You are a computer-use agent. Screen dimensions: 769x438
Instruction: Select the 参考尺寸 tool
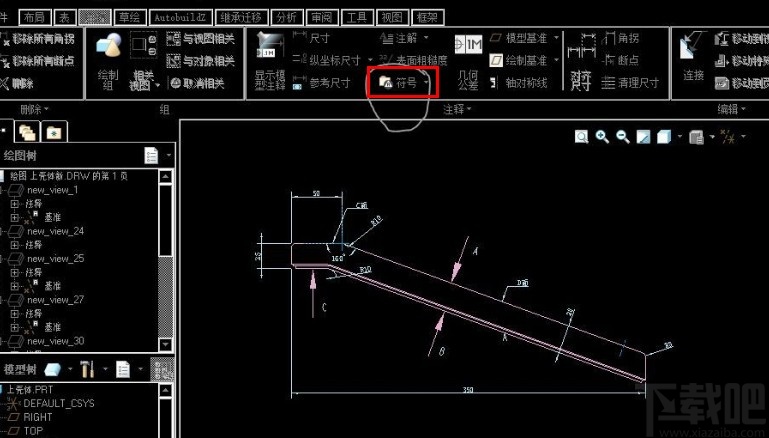click(x=322, y=83)
